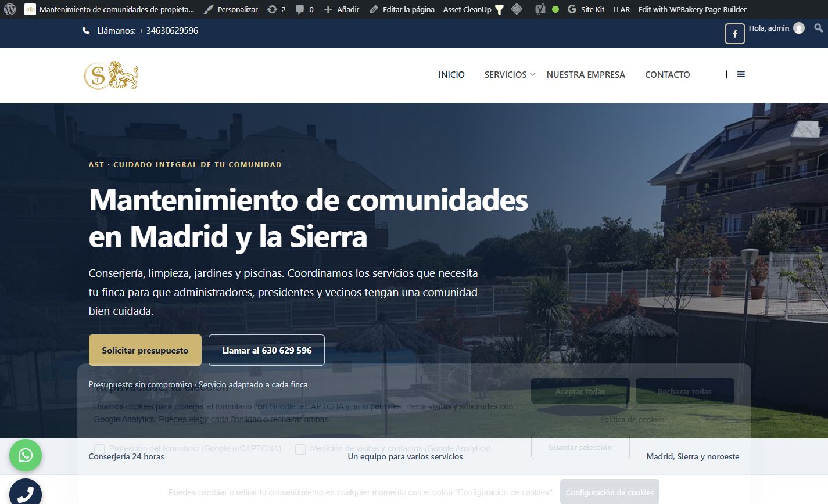This screenshot has width=828, height=504.
Task: Open the site name admin bar item
Action: coord(109,9)
